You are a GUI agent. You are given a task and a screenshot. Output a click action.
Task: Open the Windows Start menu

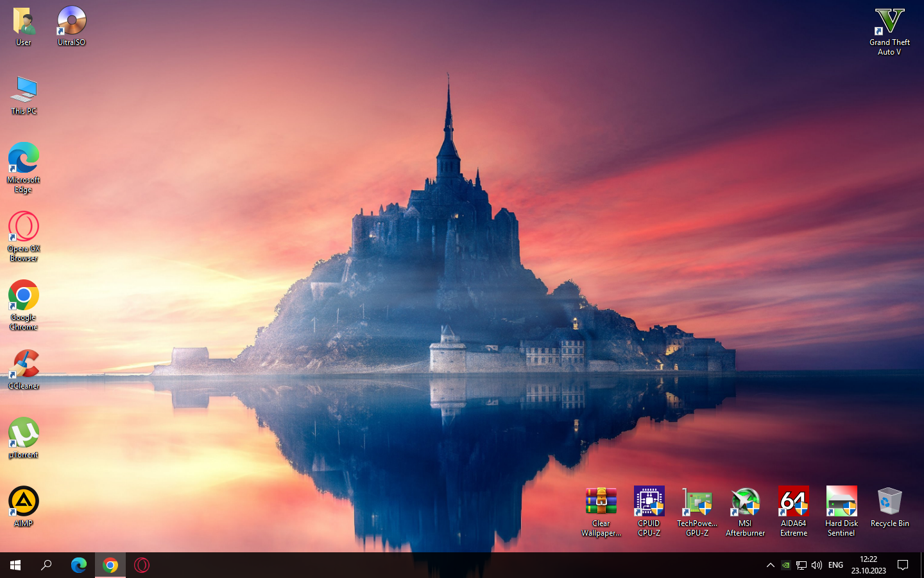[15, 565]
